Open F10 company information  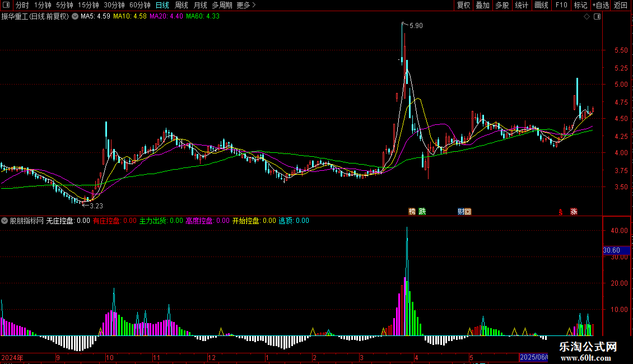tap(561, 5)
